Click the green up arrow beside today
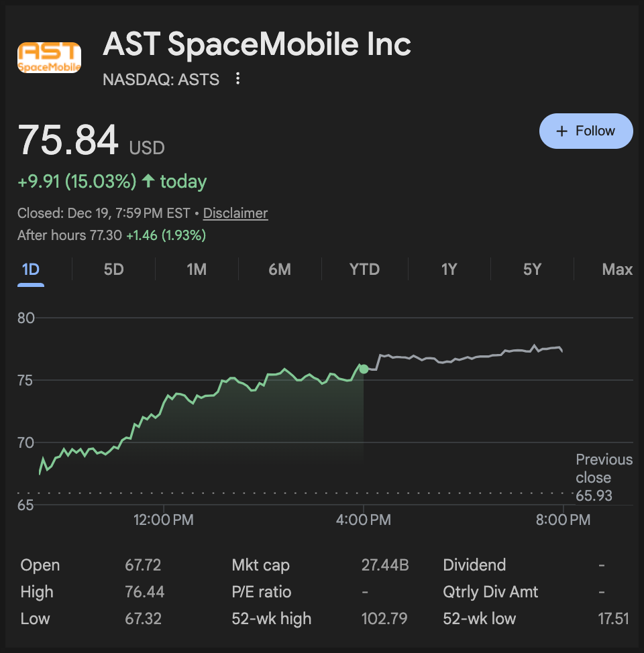This screenshot has height=653, width=644. (x=148, y=181)
